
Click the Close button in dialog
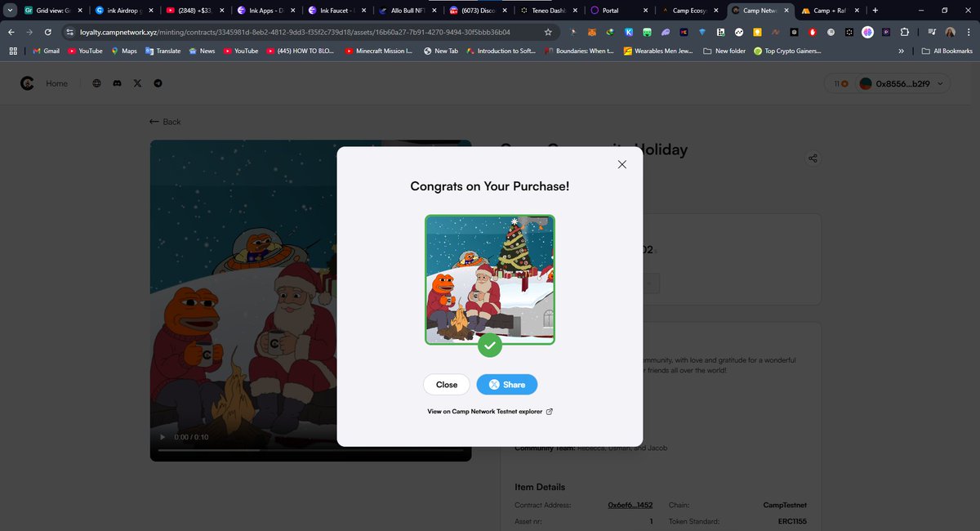point(447,385)
